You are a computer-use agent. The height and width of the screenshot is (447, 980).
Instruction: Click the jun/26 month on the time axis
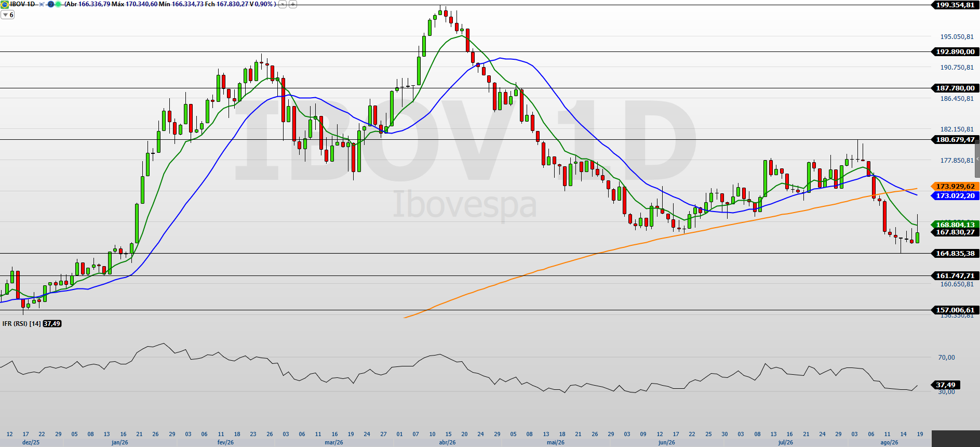click(667, 443)
